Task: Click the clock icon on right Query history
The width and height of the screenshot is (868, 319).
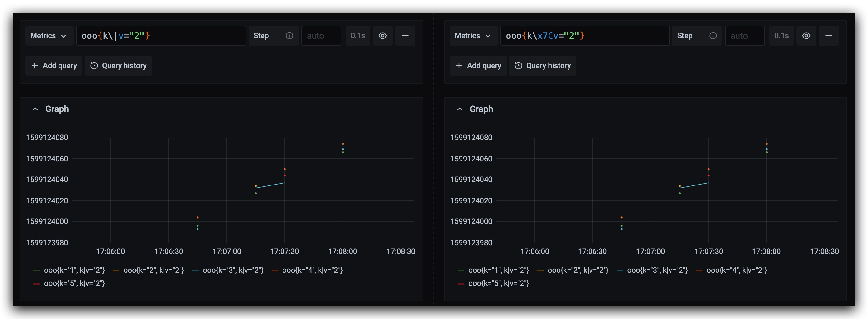Action: coord(518,66)
